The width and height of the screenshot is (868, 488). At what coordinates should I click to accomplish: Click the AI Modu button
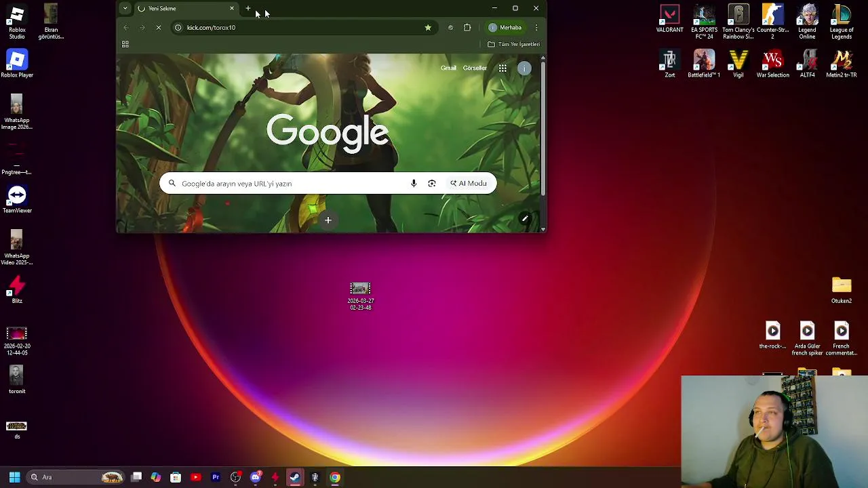pyautogui.click(x=468, y=184)
